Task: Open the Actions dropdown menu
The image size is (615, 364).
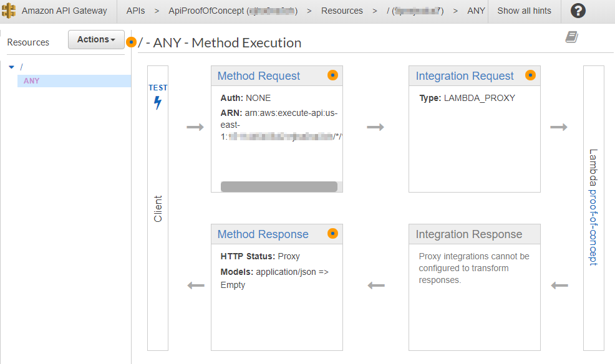Action: (x=95, y=39)
